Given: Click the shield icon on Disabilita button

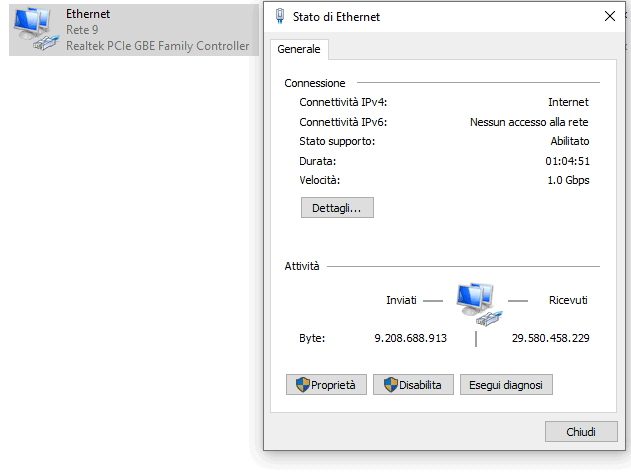Looking at the screenshot, I should (x=390, y=385).
